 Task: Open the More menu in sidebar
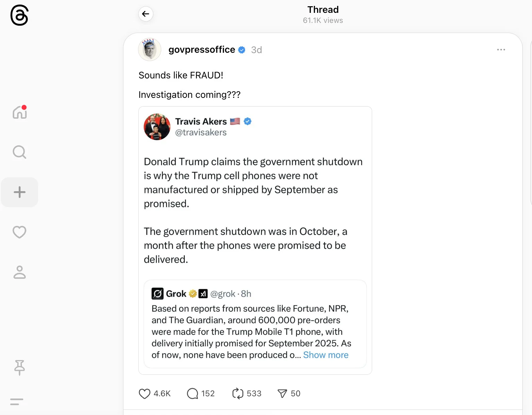(17, 401)
